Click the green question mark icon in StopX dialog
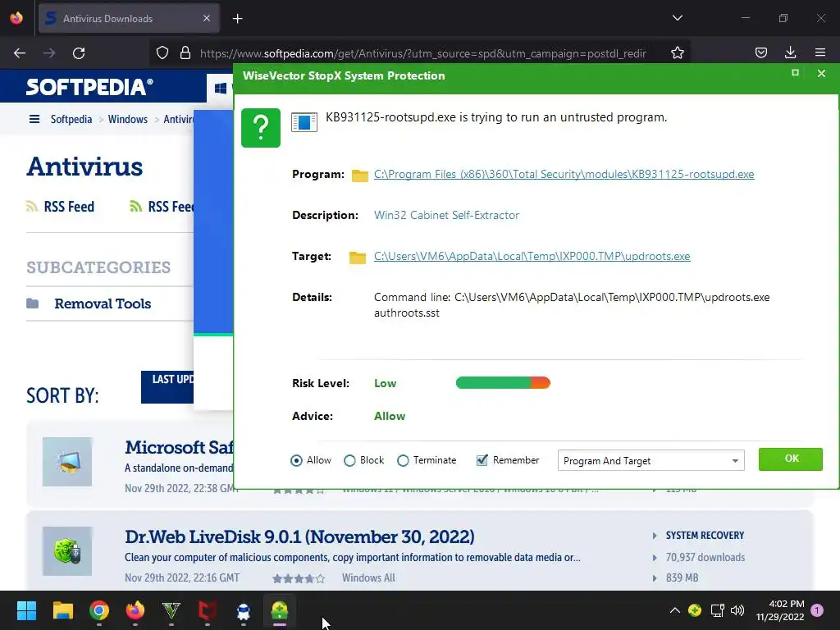The width and height of the screenshot is (840, 630). coord(260,127)
